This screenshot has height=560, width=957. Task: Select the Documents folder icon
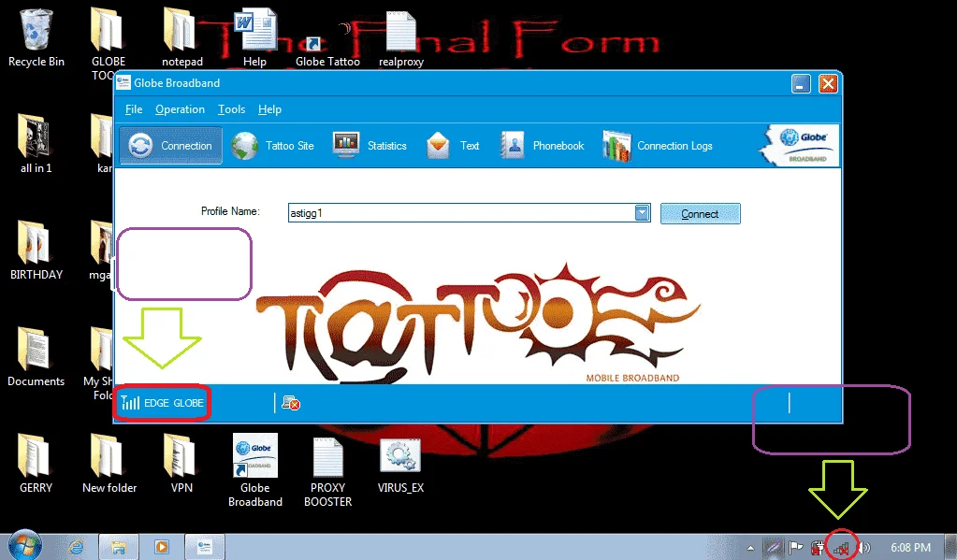pos(36,349)
